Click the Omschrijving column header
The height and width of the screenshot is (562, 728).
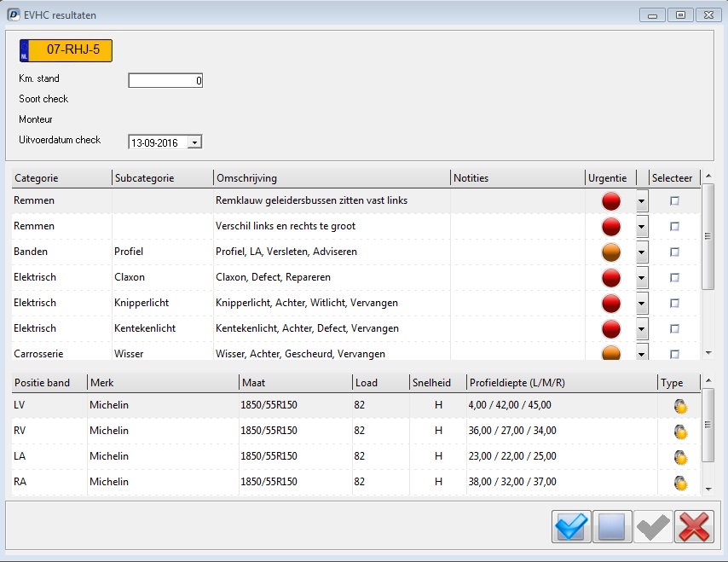(x=332, y=178)
